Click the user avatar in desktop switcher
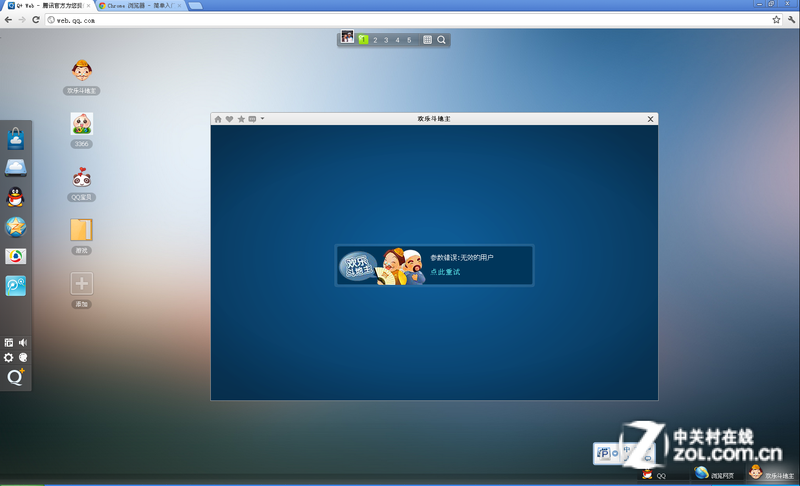Viewport: 800px width, 486px height. (347, 37)
